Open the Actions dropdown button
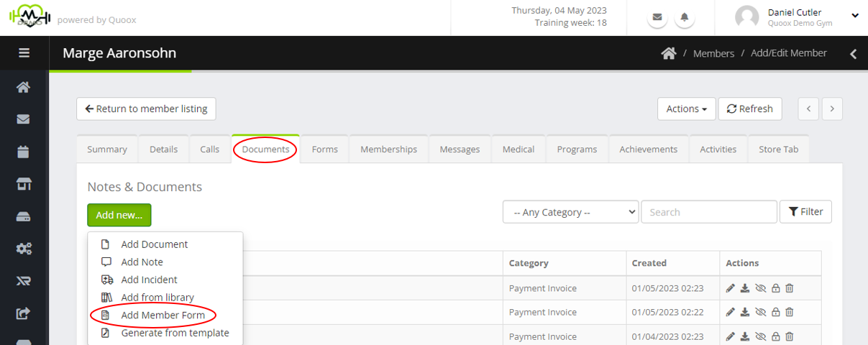Viewport: 868px width, 345px height. coord(686,109)
